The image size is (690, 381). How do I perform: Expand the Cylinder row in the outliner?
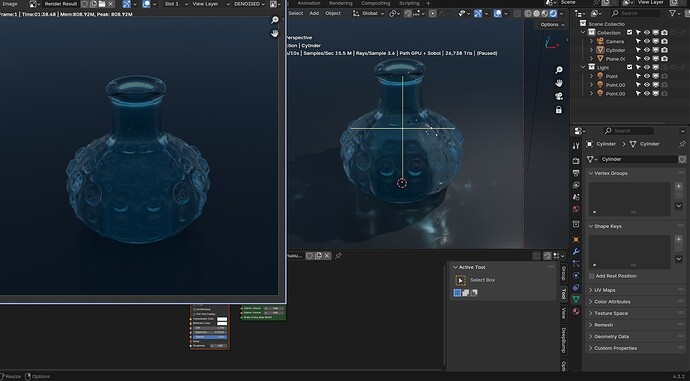(591, 50)
